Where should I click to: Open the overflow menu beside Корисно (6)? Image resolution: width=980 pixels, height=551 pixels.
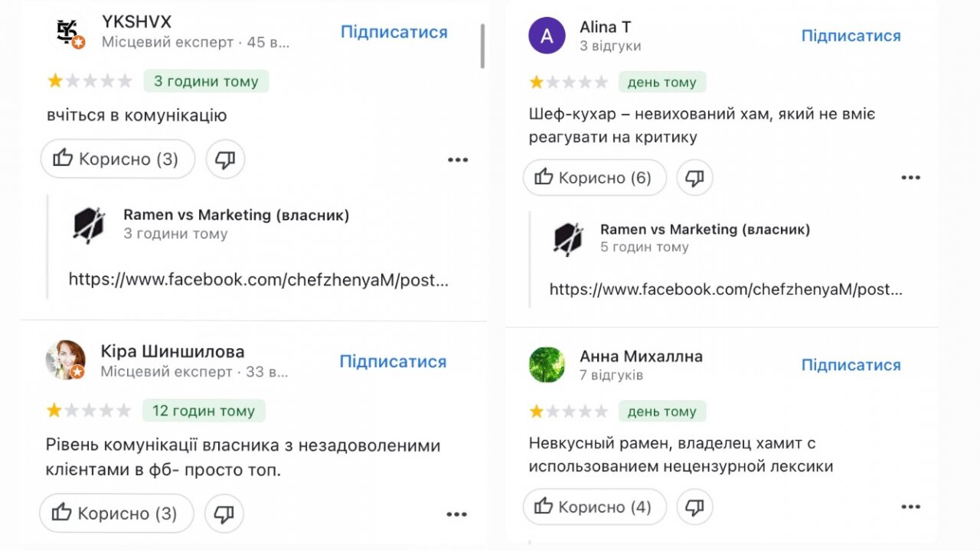point(910,177)
